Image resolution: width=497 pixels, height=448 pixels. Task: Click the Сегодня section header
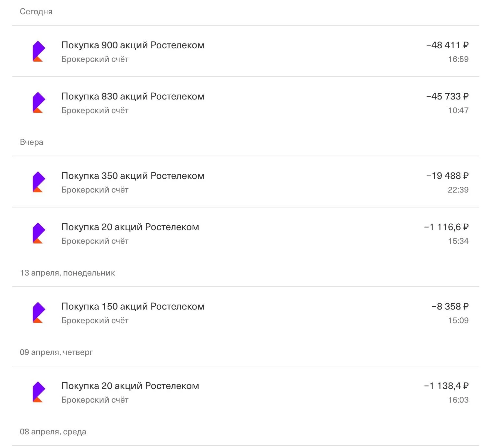point(36,12)
